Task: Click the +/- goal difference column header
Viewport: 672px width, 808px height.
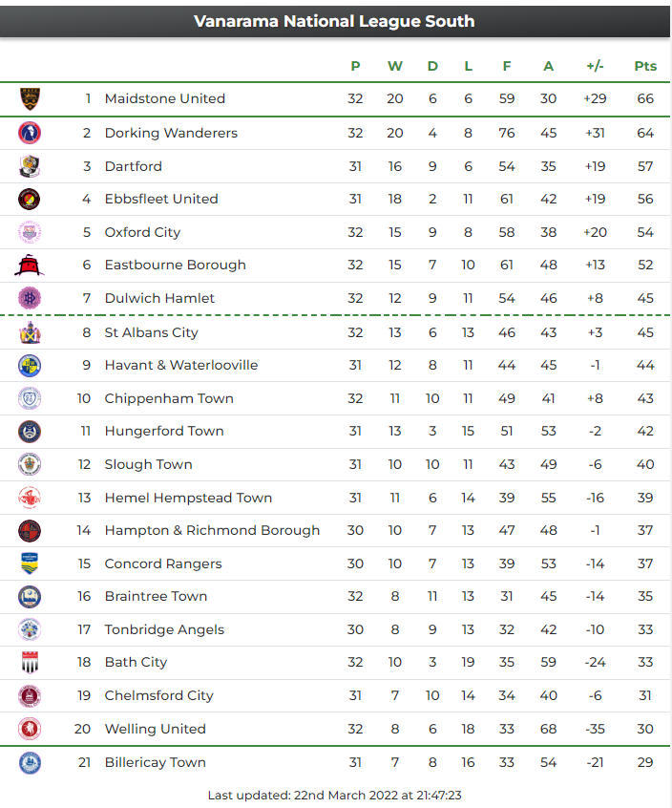Action: (x=595, y=66)
